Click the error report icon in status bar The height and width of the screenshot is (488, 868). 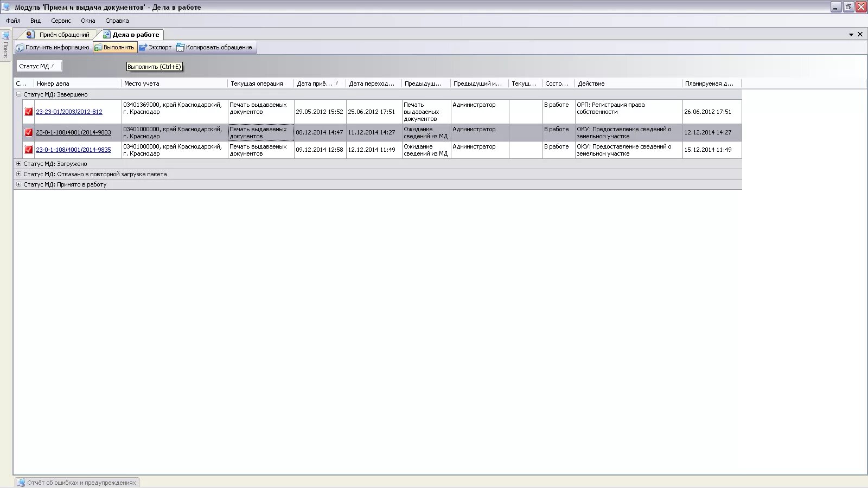[21, 483]
